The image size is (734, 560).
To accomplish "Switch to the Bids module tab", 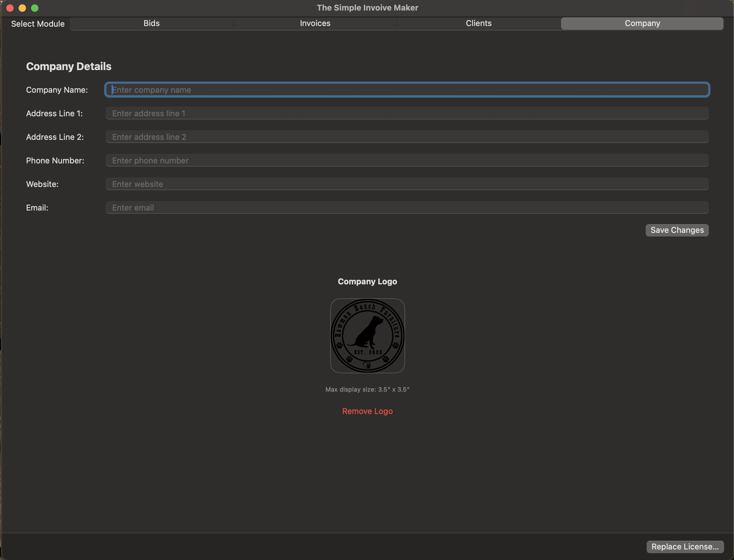I will [x=152, y=23].
